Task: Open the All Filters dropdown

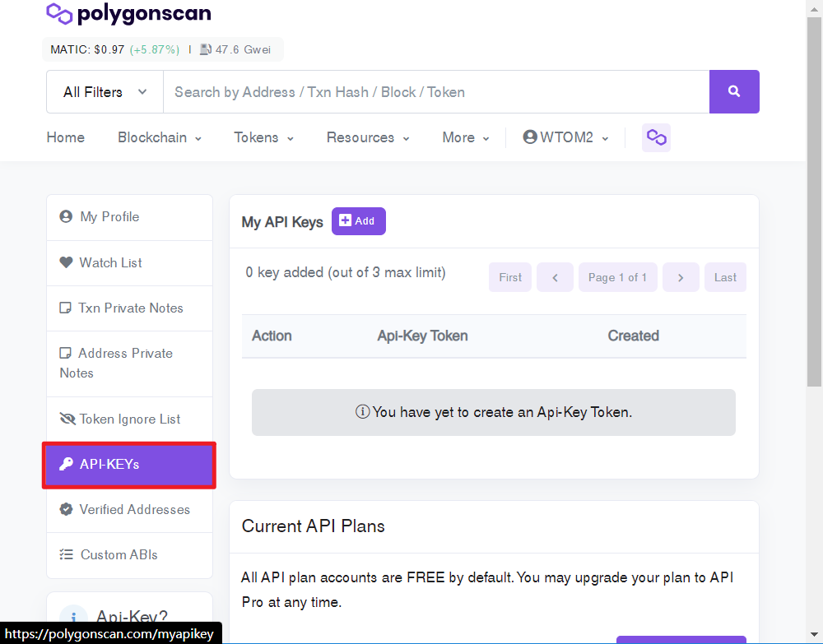Action: pyautogui.click(x=105, y=92)
